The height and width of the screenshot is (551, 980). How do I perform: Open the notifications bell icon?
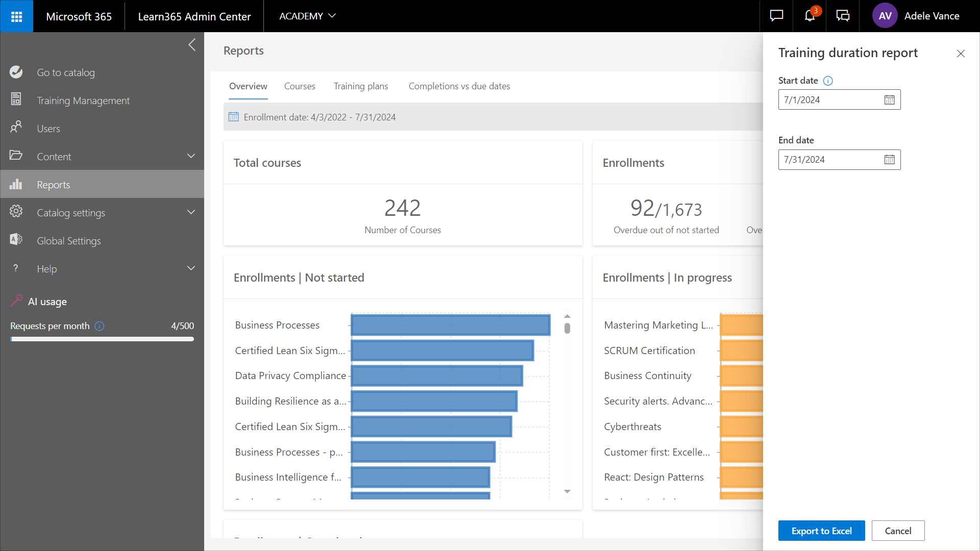coord(810,16)
